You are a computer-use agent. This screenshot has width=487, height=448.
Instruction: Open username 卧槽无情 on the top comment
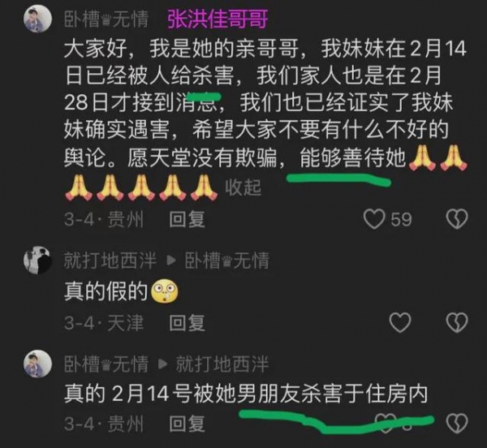[106, 19]
